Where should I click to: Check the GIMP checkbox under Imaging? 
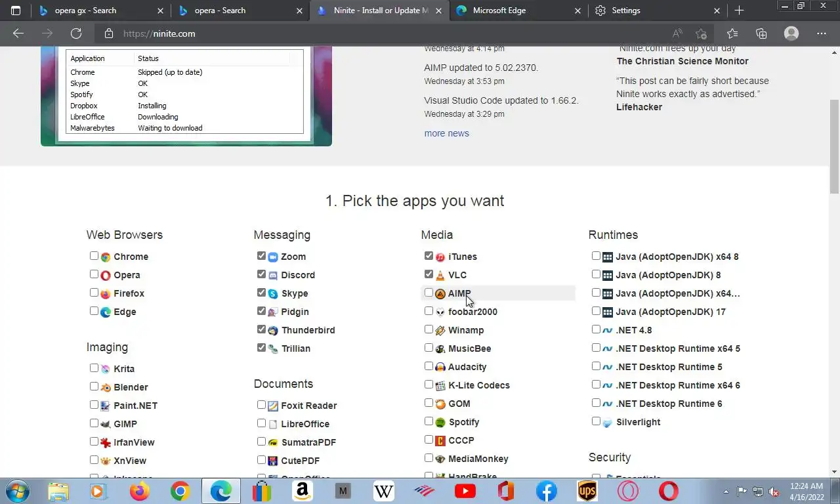(94, 423)
